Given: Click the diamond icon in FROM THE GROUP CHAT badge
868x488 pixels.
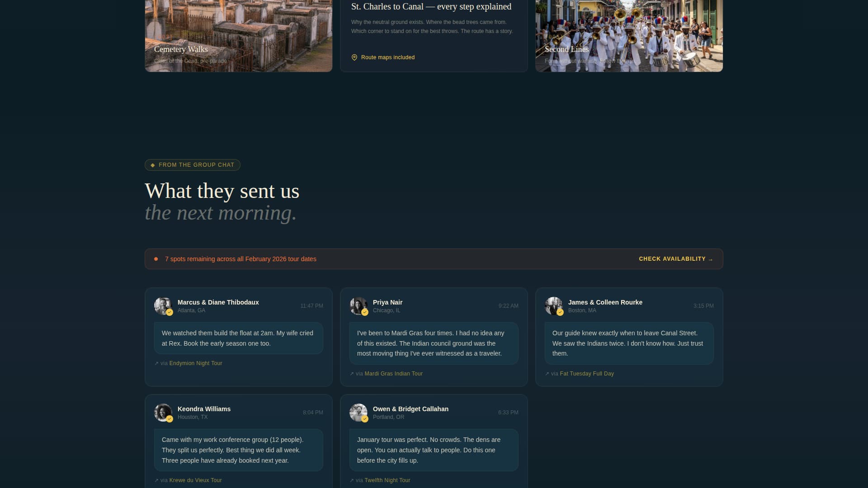Looking at the screenshot, I should click(x=153, y=165).
